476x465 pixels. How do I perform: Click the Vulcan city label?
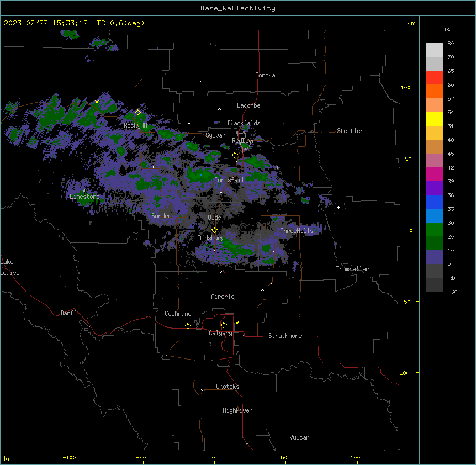point(300,437)
